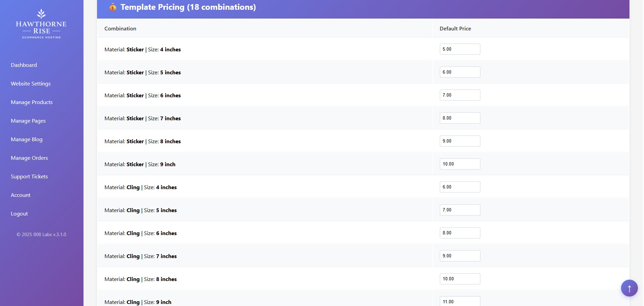Click the Default Price column header

coord(455,28)
